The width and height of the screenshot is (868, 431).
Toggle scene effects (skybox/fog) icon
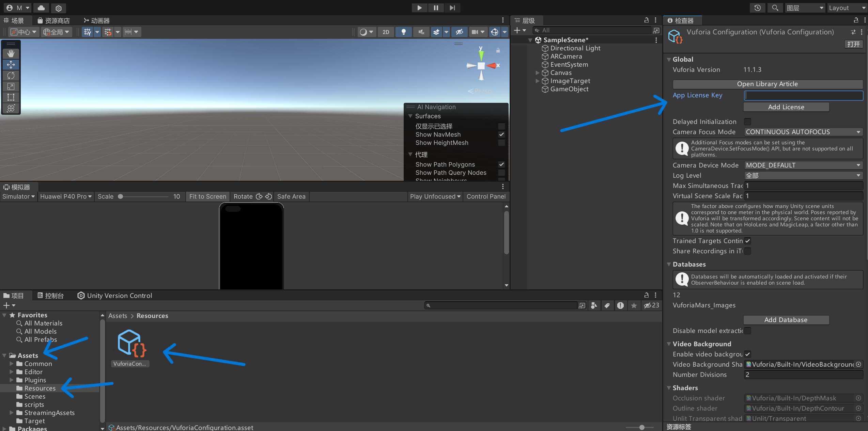tap(436, 32)
